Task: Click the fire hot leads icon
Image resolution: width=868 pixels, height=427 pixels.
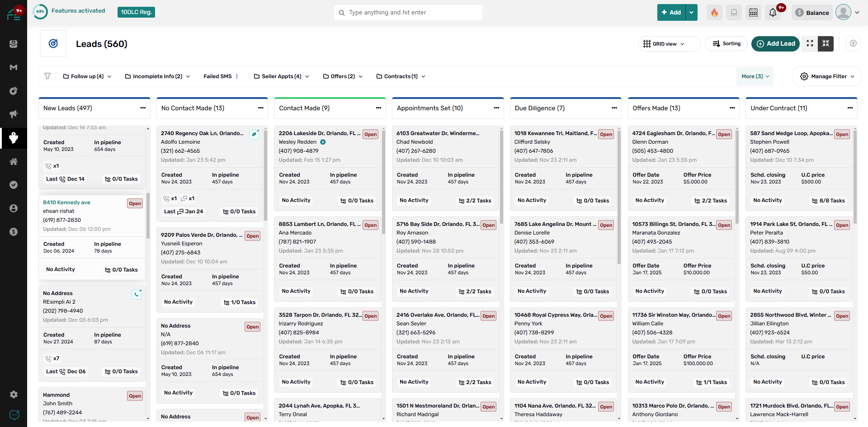Action: [714, 13]
